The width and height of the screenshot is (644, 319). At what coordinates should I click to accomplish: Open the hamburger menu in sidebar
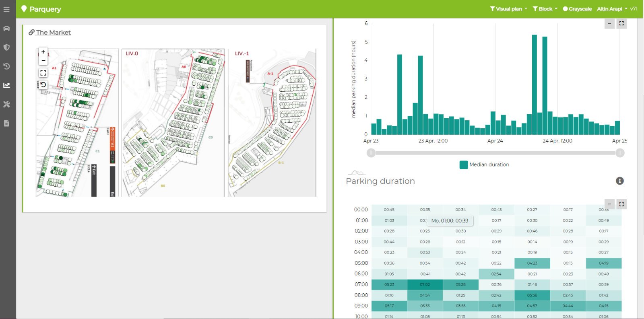click(x=6, y=9)
